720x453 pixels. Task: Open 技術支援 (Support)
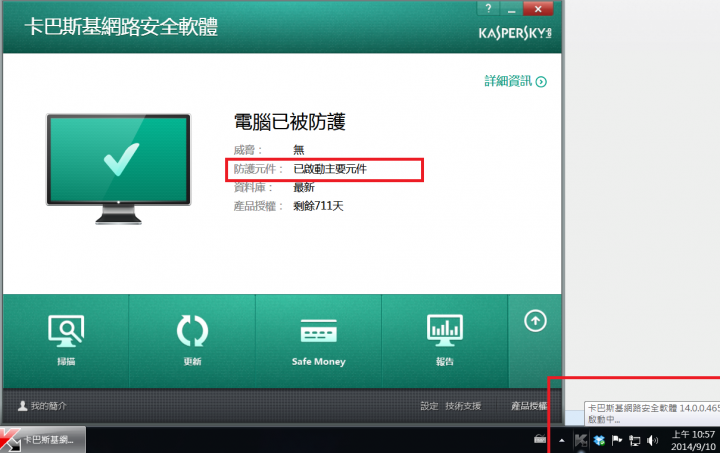(x=463, y=406)
